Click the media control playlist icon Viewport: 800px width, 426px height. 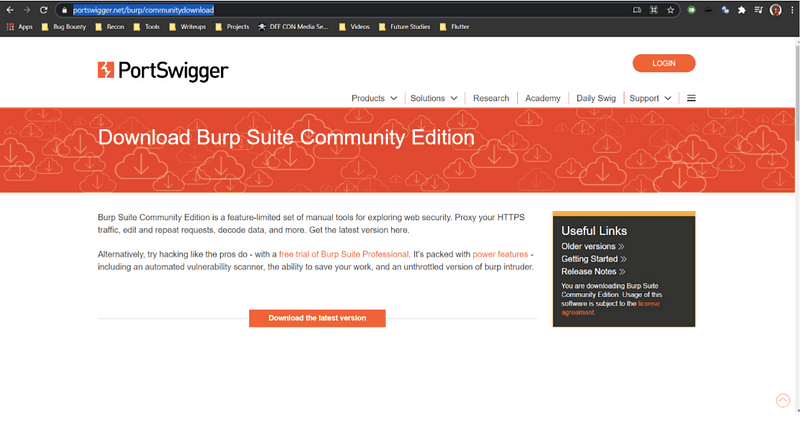(759, 10)
